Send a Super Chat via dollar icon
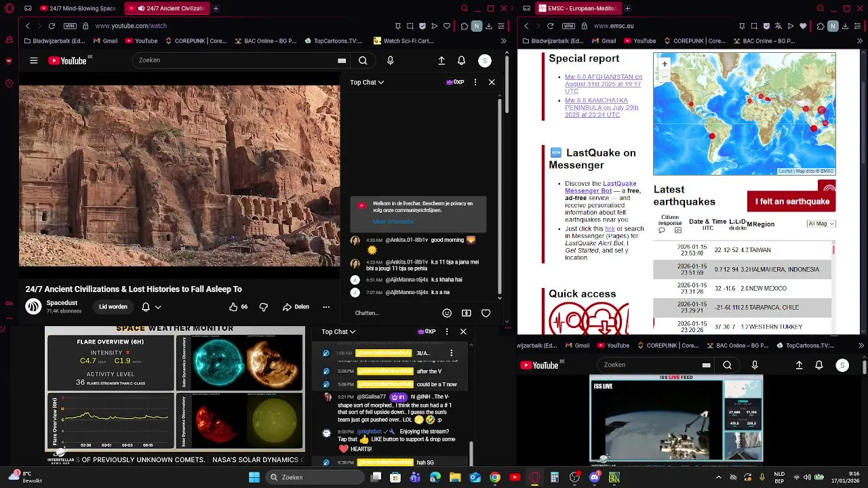The width and height of the screenshot is (868, 488). 467,313
